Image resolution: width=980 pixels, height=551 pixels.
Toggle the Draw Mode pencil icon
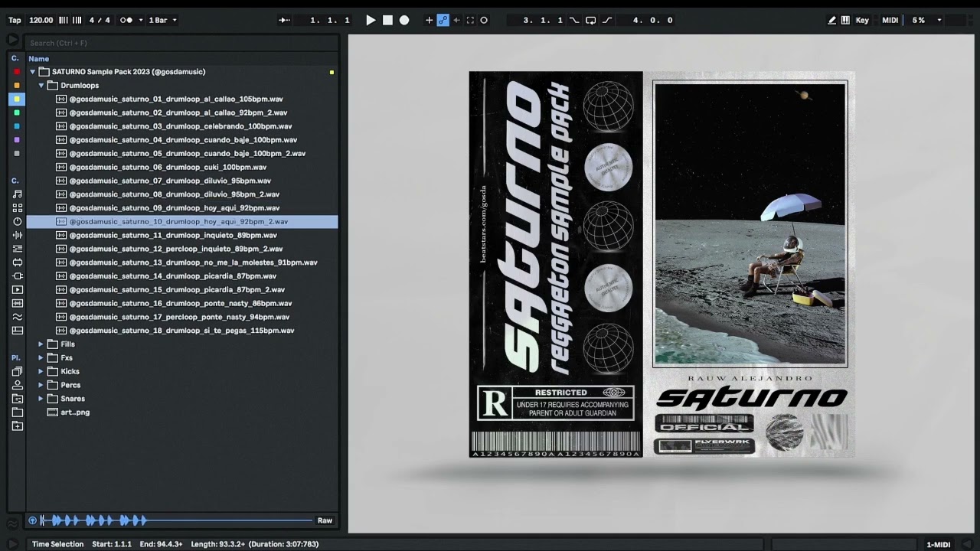[x=832, y=21]
